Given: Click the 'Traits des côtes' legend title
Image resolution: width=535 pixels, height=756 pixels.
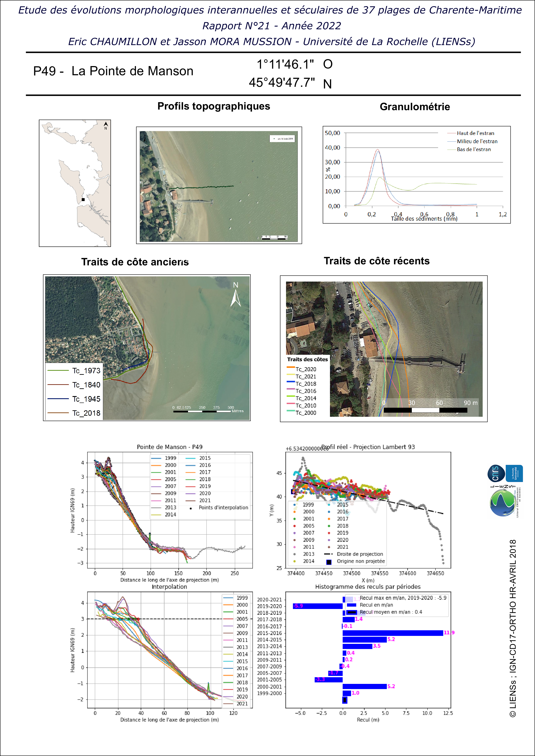Looking at the screenshot, I should click(x=307, y=359).
